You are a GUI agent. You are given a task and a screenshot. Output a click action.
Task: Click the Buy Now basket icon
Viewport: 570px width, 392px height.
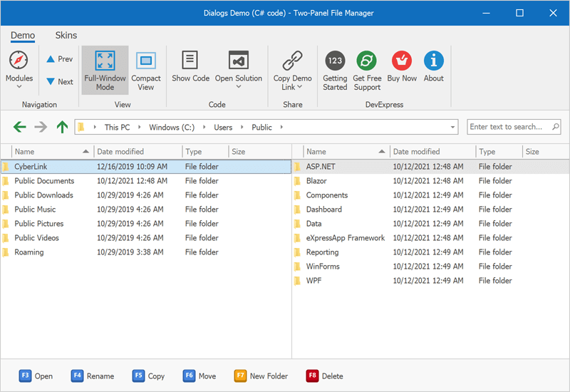[402, 61]
